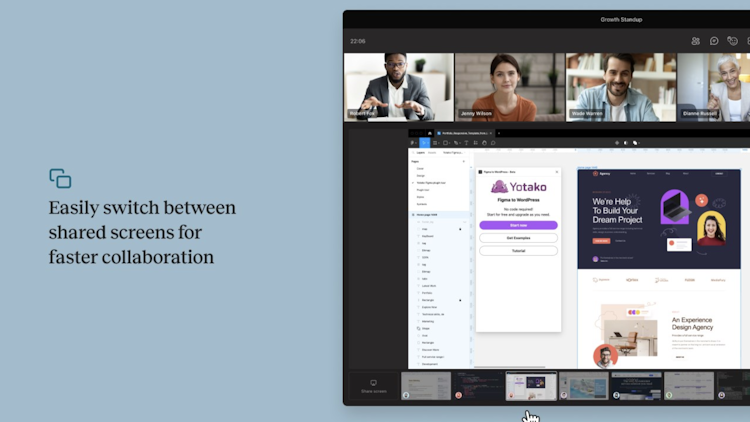The image size is (750, 422).
Task: Click the orange button in Agency hero
Action: click(601, 241)
